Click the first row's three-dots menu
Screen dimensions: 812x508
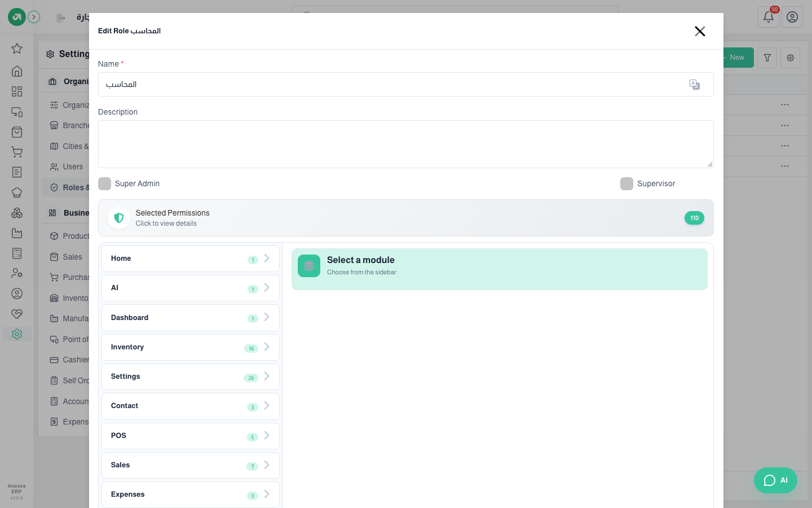[785, 105]
